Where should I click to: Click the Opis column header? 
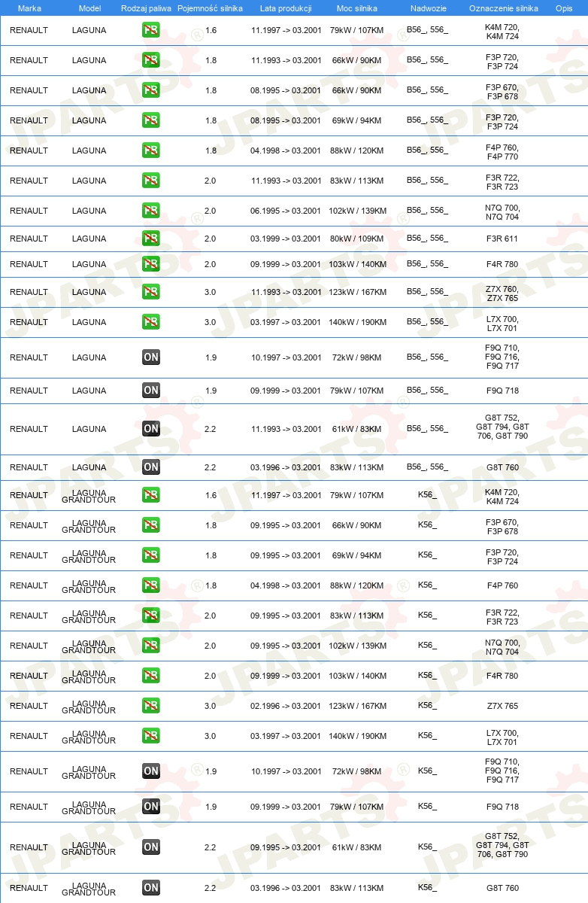click(x=564, y=8)
